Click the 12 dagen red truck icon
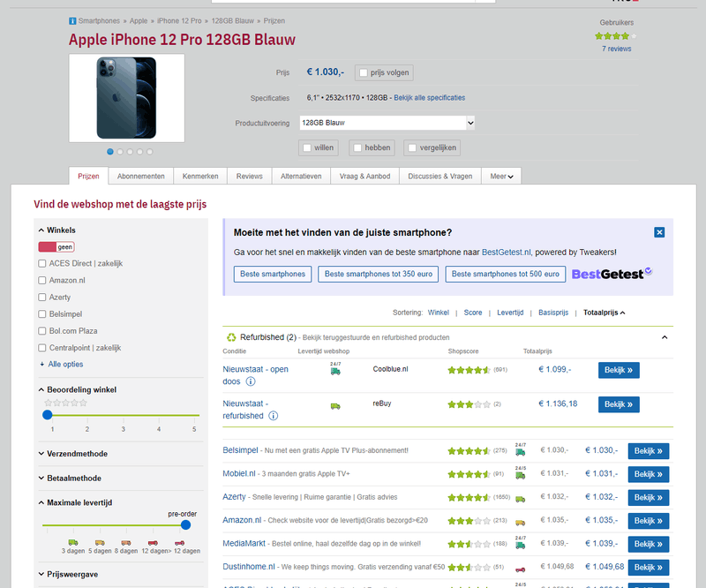This screenshot has height=588, width=706. click(x=153, y=542)
